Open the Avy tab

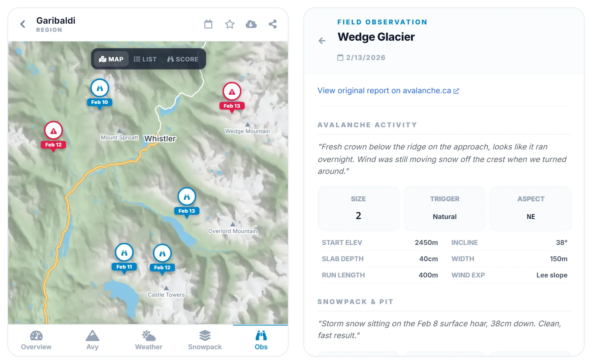[92, 340]
